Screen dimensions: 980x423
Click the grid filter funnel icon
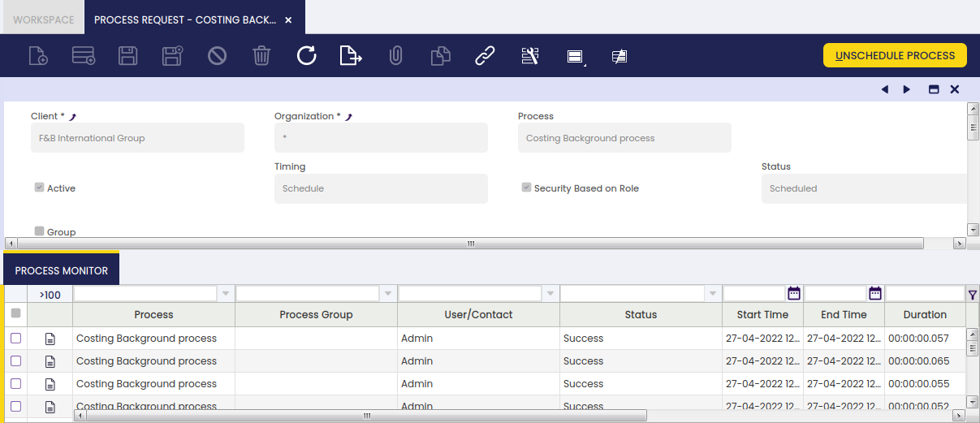point(973,294)
